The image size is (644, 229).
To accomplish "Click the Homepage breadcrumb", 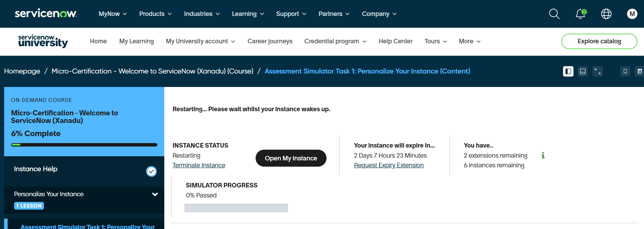I will [x=22, y=71].
